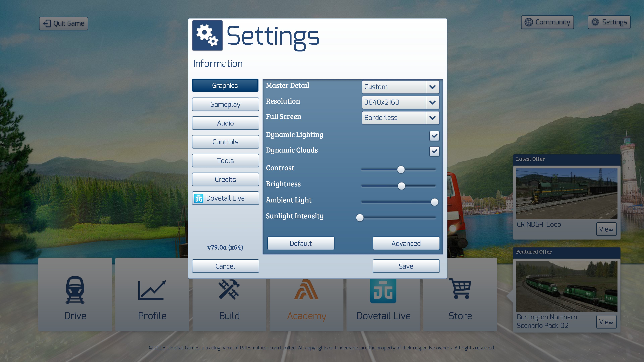
Task: Click the Profile tile label
Action: pyautogui.click(x=152, y=316)
